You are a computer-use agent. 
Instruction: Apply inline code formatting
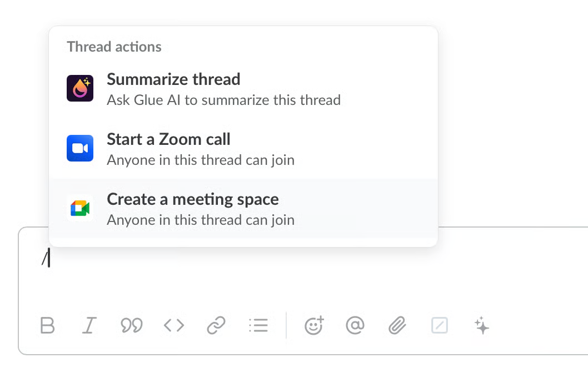tap(174, 325)
